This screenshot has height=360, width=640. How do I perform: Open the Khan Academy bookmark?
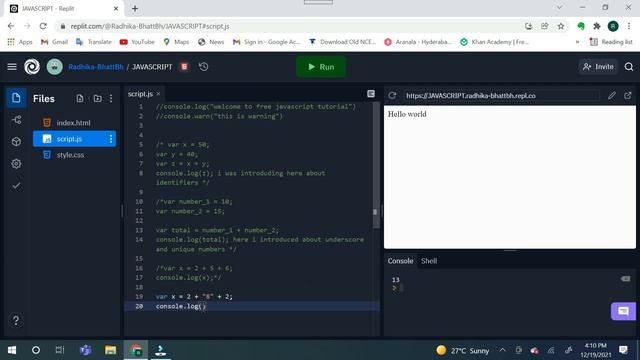pyautogui.click(x=495, y=42)
